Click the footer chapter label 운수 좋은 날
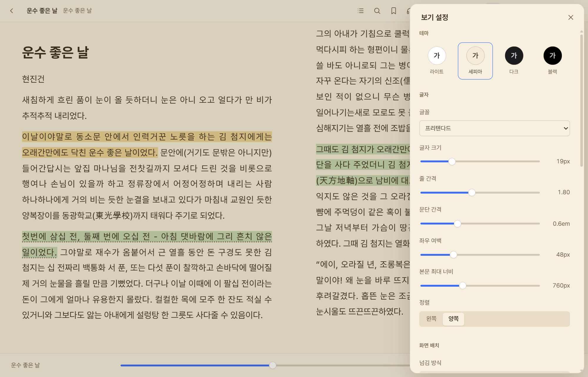Image resolution: width=588 pixels, height=377 pixels. point(25,365)
